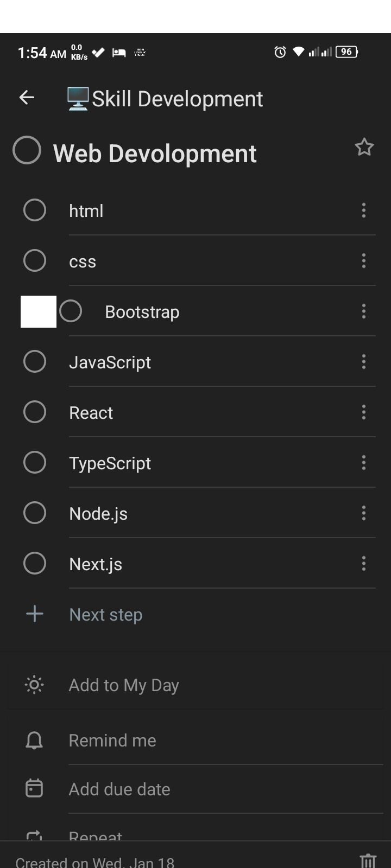The height and width of the screenshot is (868, 391).
Task: Edit the Node.js step text
Action: [98, 514]
